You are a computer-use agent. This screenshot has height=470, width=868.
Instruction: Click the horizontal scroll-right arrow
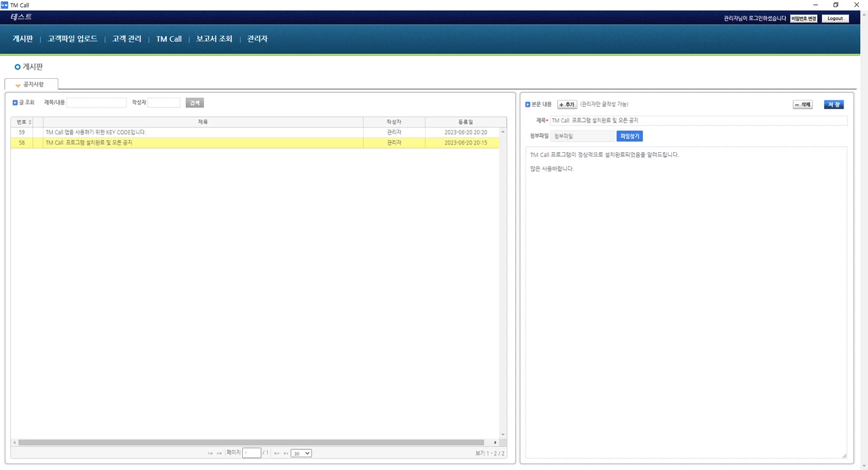click(x=495, y=443)
